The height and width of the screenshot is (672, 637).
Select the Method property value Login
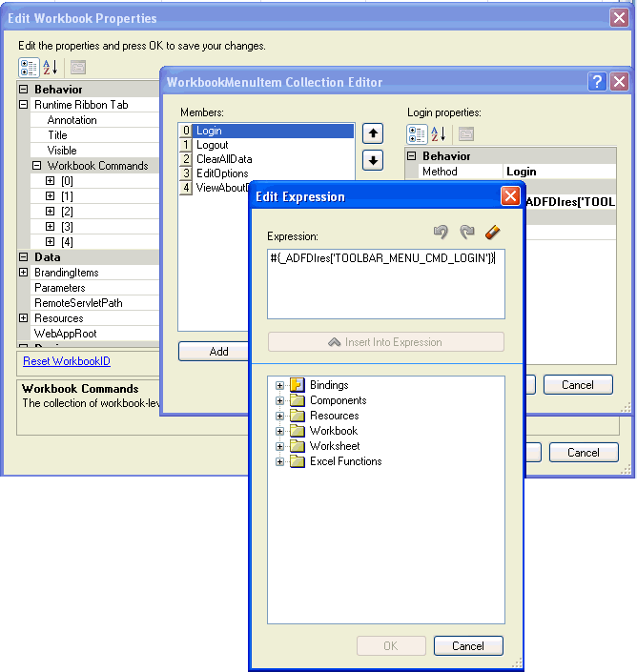click(560, 172)
